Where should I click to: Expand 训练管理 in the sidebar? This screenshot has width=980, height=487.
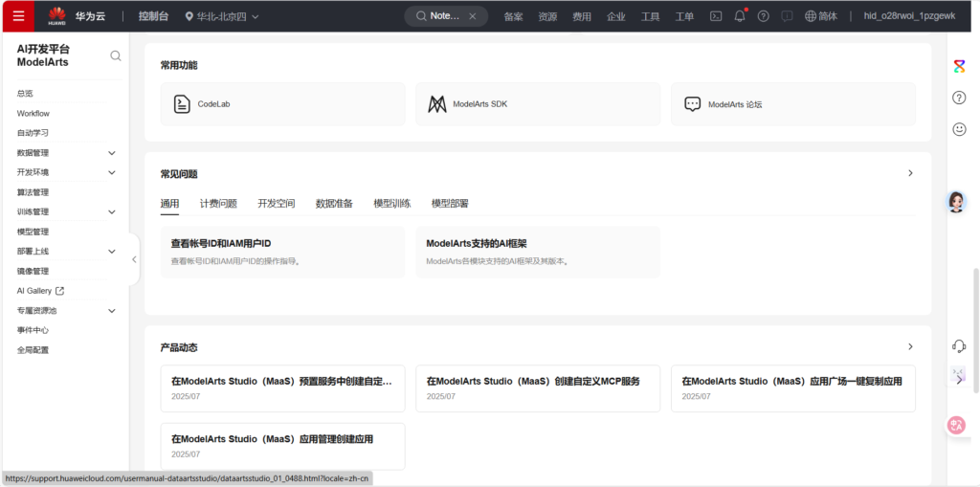coord(112,212)
